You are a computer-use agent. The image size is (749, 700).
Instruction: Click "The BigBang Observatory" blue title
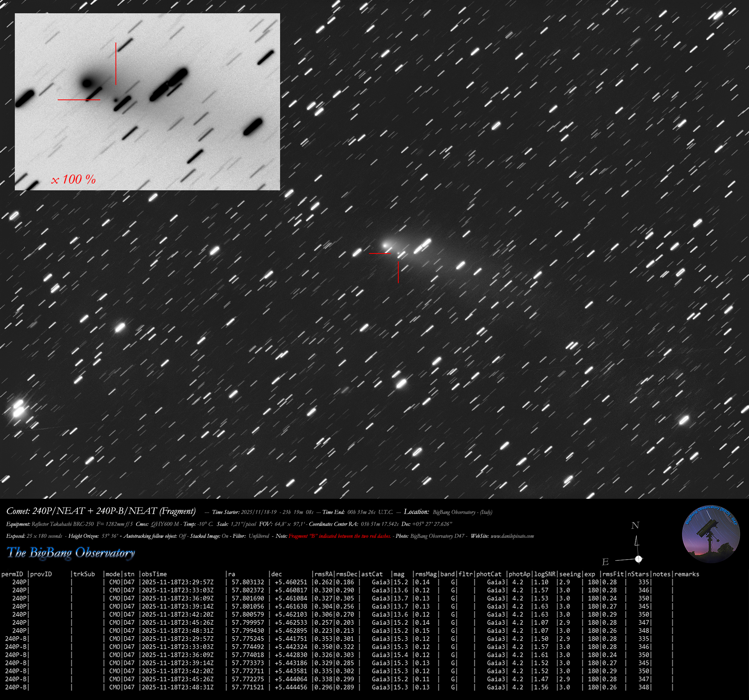(x=71, y=553)
